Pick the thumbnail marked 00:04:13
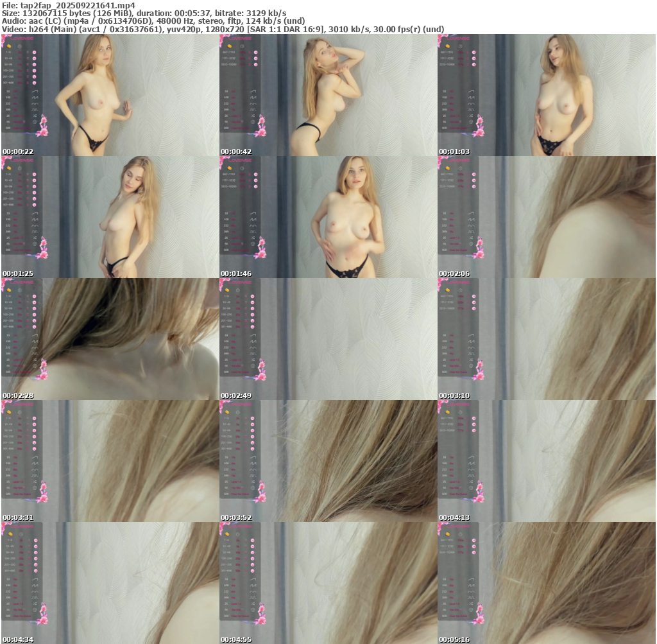Screen dimensions: 657x644 [547, 461]
